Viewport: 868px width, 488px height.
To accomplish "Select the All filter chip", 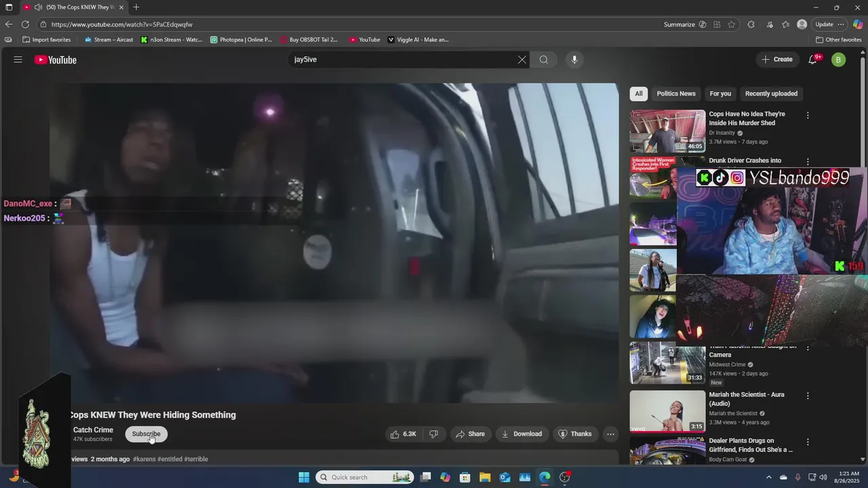I will [638, 94].
